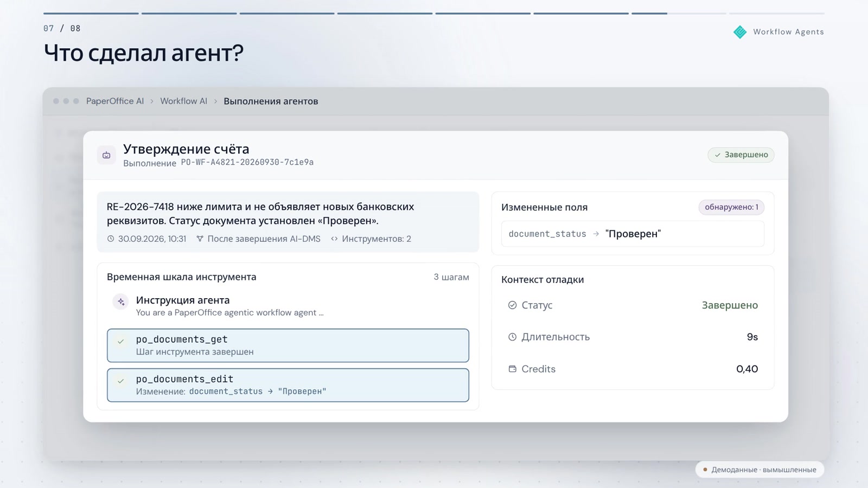Open the PaperOffice AI breadcrumb

click(x=115, y=101)
